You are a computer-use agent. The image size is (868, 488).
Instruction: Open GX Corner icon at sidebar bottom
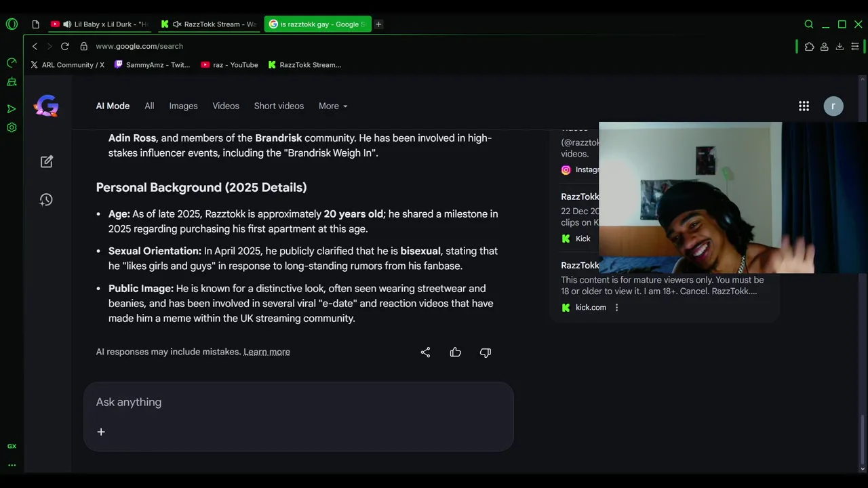click(12, 446)
